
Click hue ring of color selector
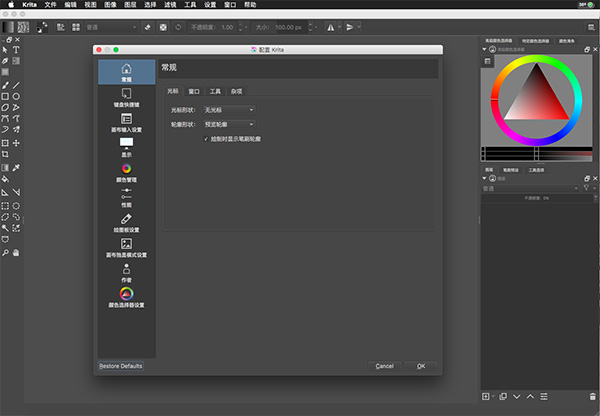pos(536,59)
